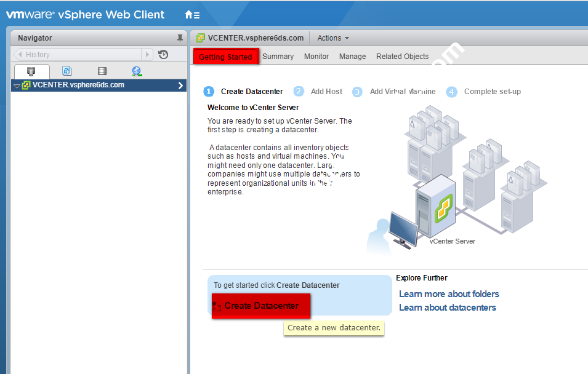Viewport: 588px width, 374px height.
Task: Open the Monitor tab
Action: point(316,57)
